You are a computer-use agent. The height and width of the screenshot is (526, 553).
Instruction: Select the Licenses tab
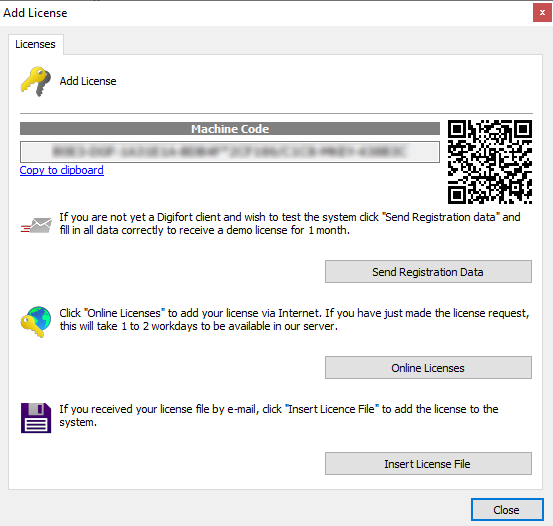[x=36, y=44]
